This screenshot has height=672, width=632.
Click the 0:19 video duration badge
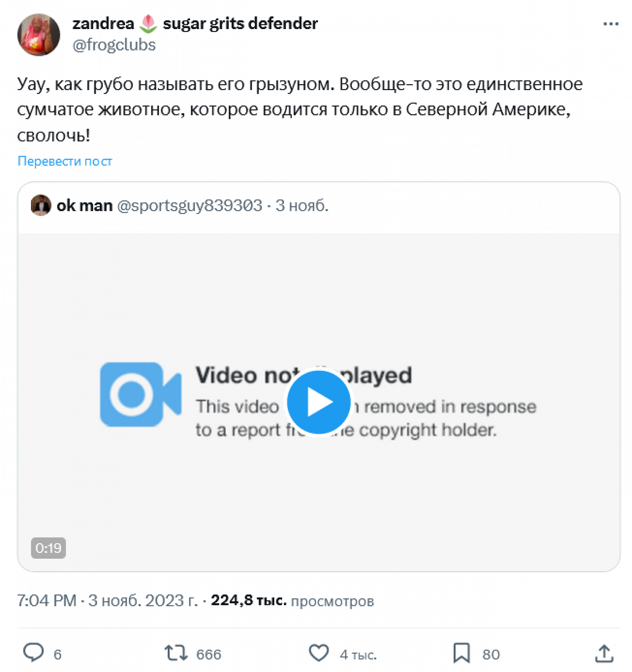[48, 548]
